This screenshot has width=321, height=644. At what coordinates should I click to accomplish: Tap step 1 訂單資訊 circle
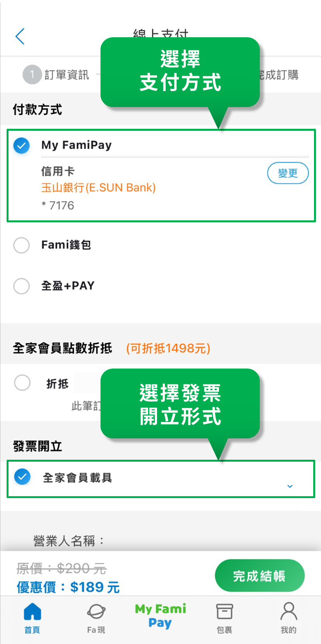pyautogui.click(x=32, y=74)
